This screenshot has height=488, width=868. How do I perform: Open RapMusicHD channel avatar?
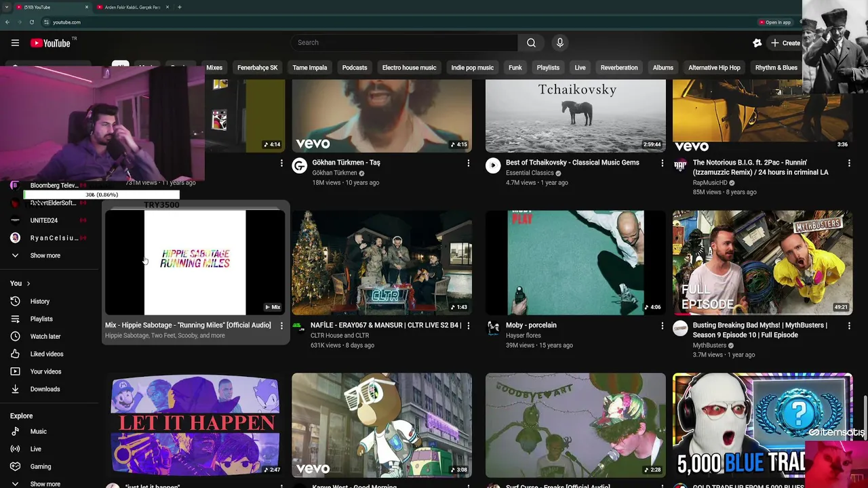(680, 165)
